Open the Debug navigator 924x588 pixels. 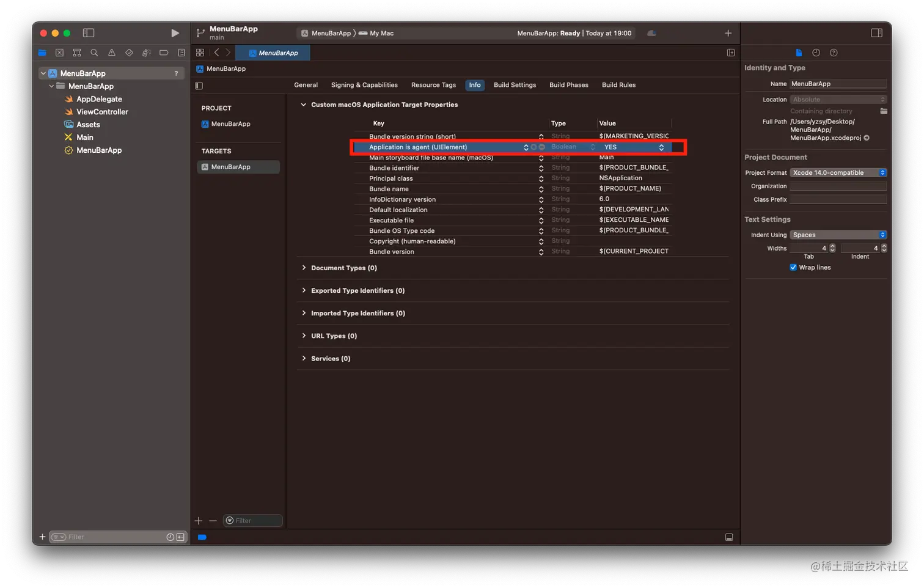[x=146, y=53]
